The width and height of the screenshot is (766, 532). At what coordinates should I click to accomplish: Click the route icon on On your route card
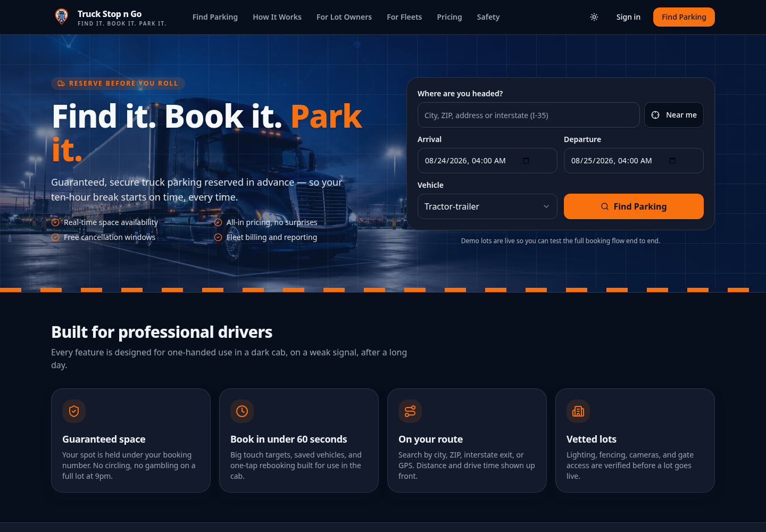[410, 411]
